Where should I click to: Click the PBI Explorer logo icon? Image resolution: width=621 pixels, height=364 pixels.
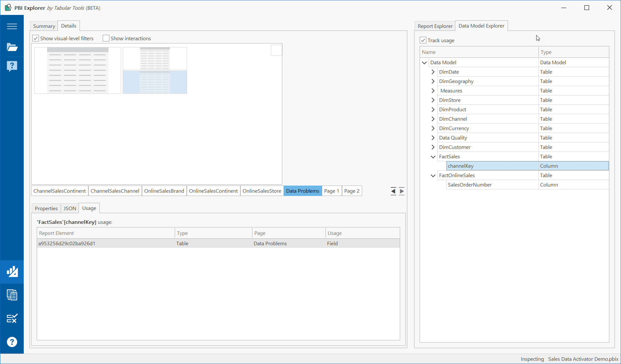[x=8, y=7]
